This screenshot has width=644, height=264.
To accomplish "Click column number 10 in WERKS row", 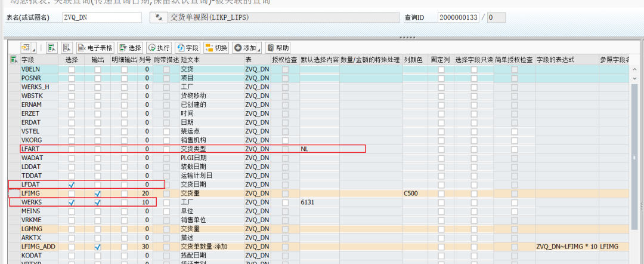I will click(145, 202).
